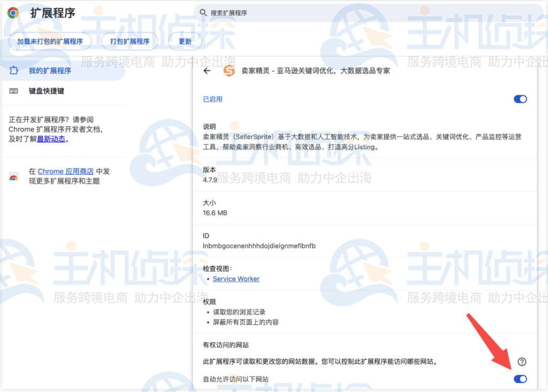Click the 加载未打包的扩展程序 button
548x392 pixels.
coord(49,41)
